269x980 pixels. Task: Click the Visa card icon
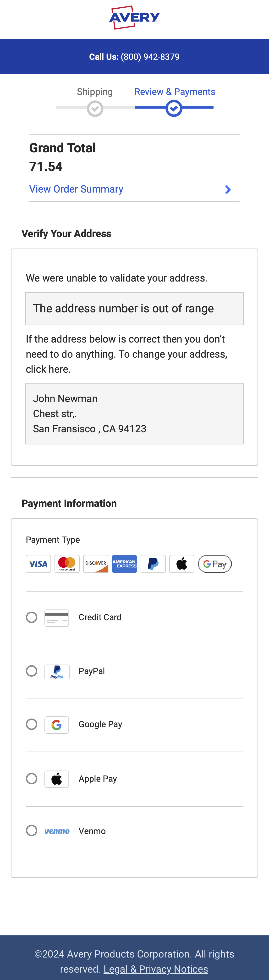38,564
